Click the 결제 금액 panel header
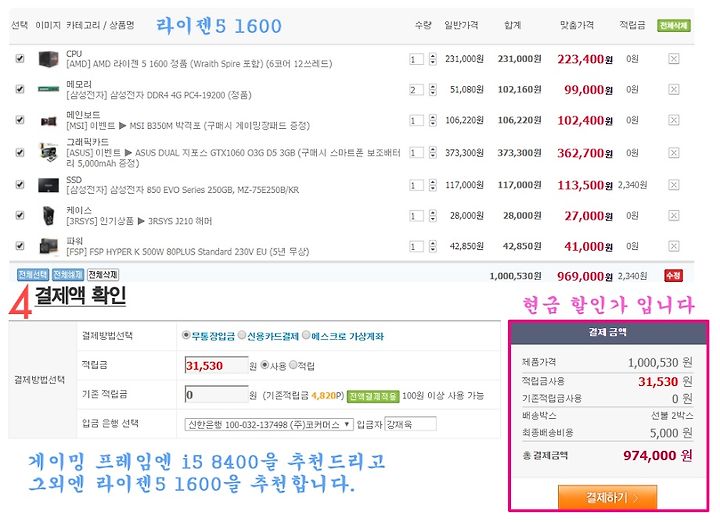This screenshot has width=720, height=522. pyautogui.click(x=608, y=332)
